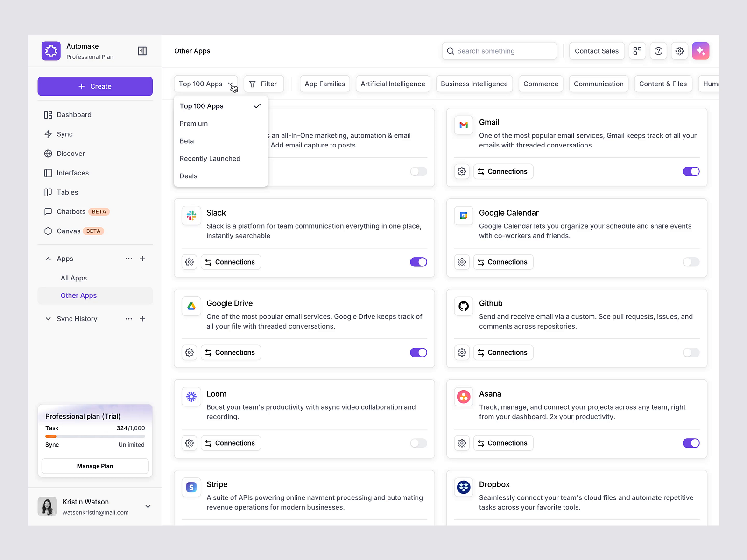Click the grid layout icon near Contact Sales
Image resolution: width=747 pixels, height=560 pixels.
637,51
